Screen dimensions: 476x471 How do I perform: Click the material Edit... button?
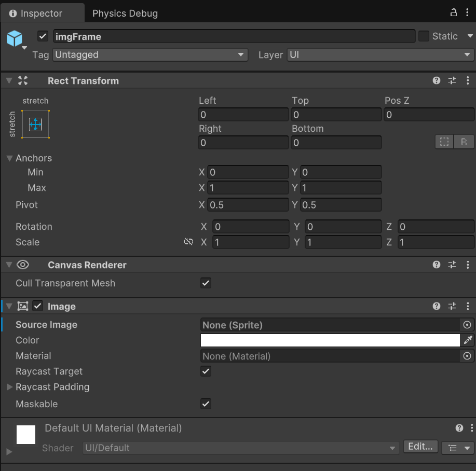point(420,447)
